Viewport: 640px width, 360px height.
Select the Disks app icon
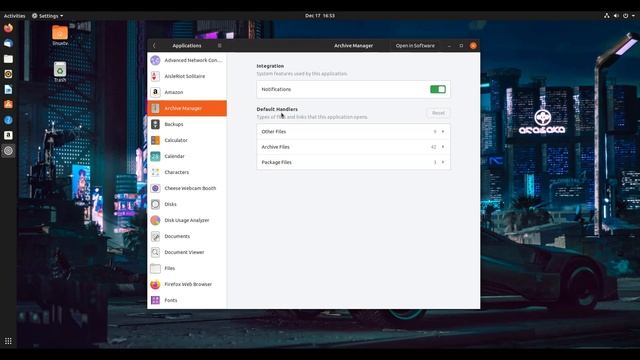(155, 204)
